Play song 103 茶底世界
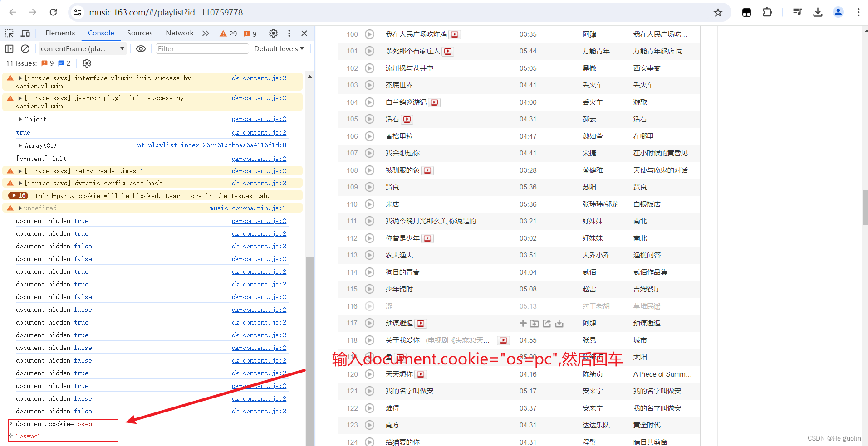 click(370, 85)
